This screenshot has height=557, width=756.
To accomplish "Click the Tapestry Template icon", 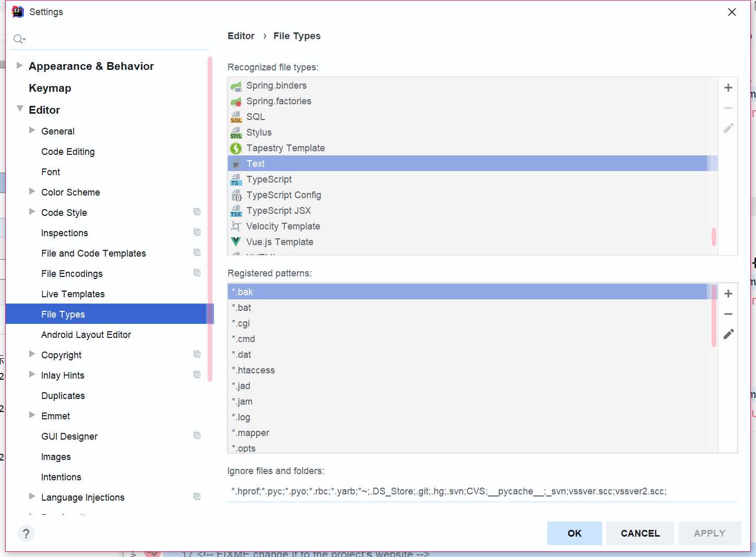I will (x=236, y=149).
